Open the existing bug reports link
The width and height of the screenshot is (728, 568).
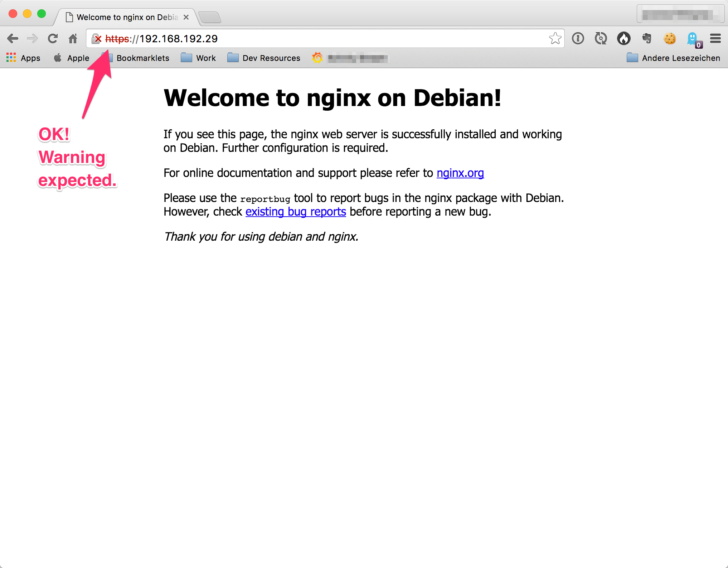point(295,212)
